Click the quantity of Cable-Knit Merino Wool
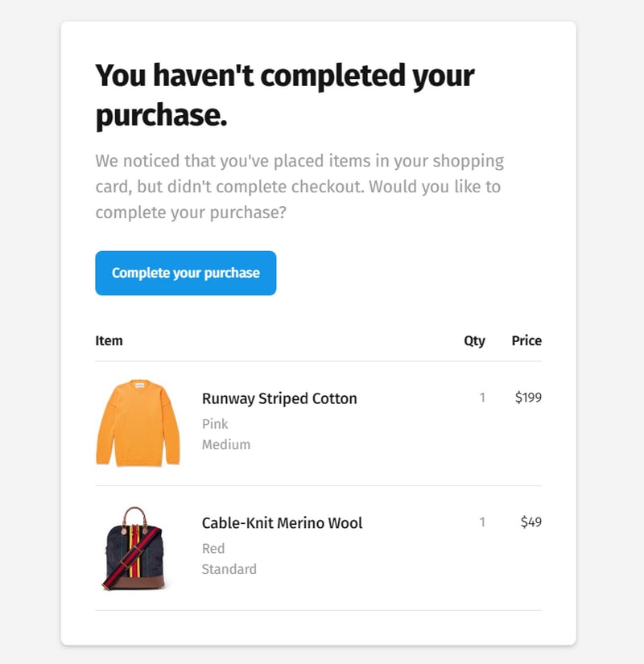The width and height of the screenshot is (644, 664). [482, 522]
